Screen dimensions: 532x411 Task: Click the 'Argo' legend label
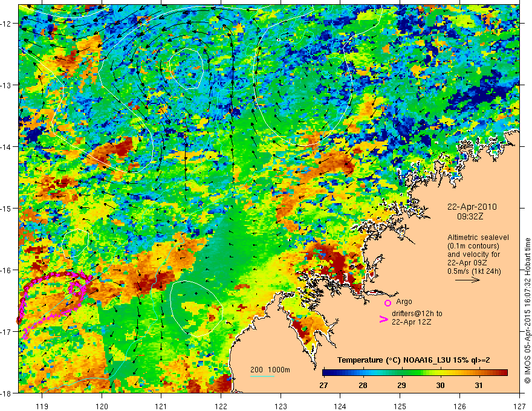[404, 302]
